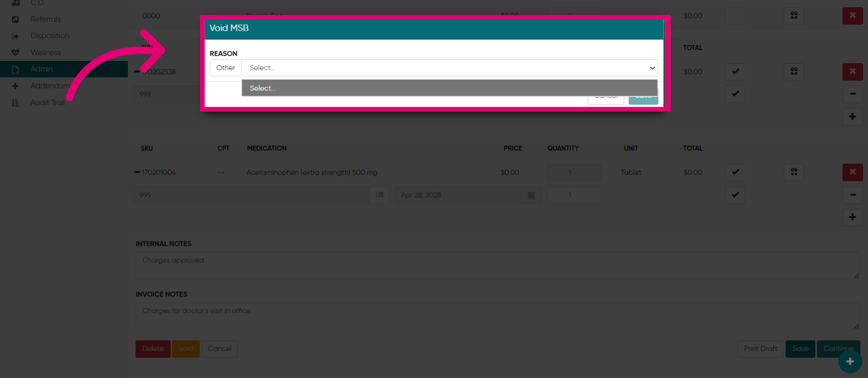Image resolution: width=868 pixels, height=378 pixels.
Task: Click minus button in Apr 28, 2028 row
Action: click(853, 195)
